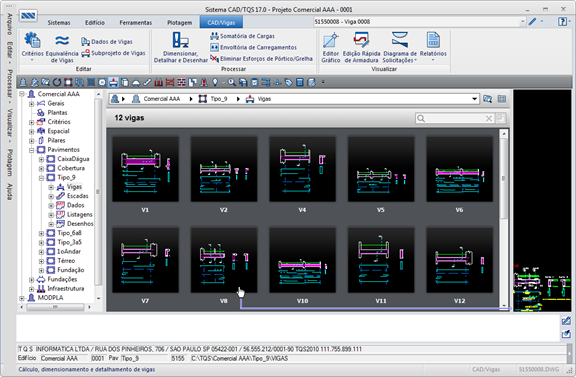The height and width of the screenshot is (377, 576).
Task: Switch to the Plotagem ribbon tab
Action: [x=179, y=22]
